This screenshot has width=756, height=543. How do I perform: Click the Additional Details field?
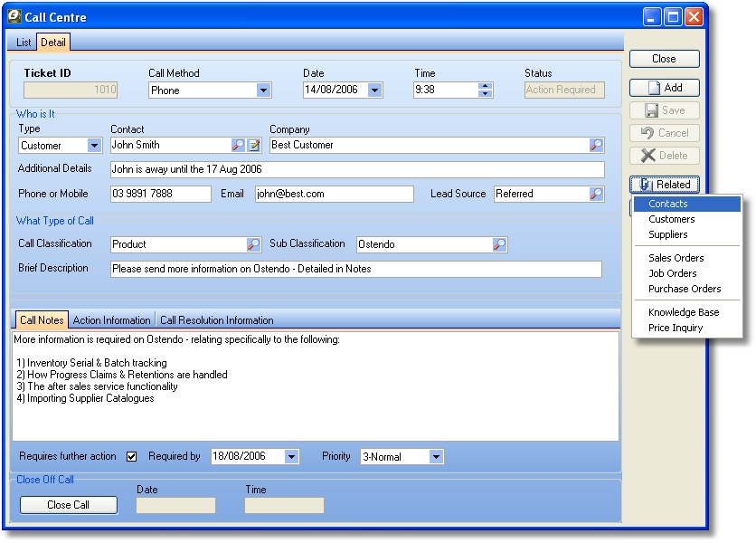[357, 169]
